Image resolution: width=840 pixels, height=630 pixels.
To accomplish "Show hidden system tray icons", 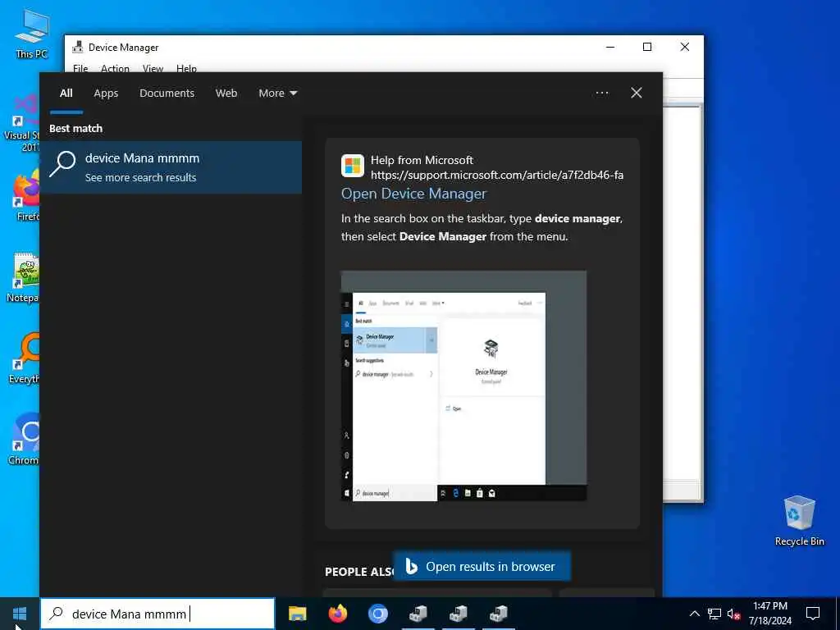I will (694, 614).
